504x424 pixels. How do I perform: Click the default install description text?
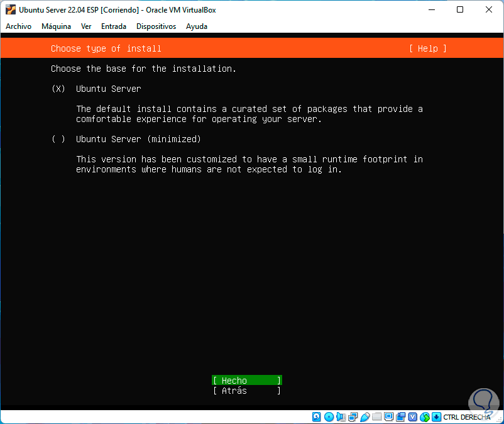[x=249, y=114]
